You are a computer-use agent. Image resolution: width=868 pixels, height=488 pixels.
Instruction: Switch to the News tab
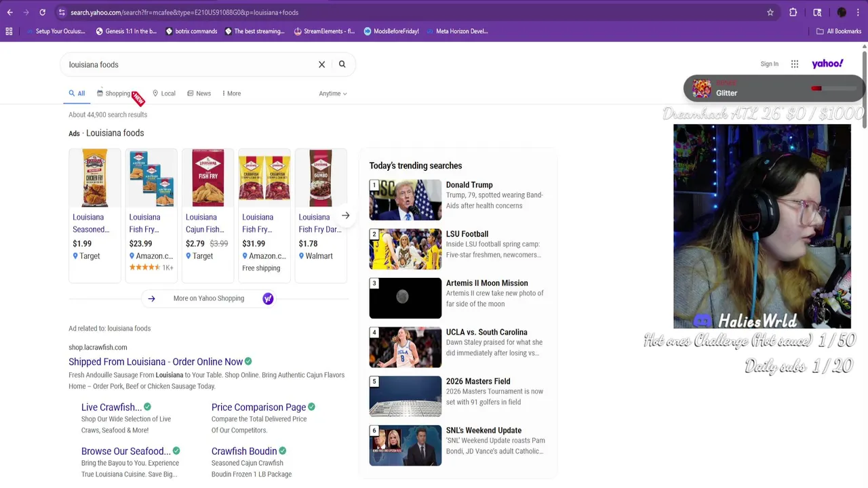coord(199,94)
